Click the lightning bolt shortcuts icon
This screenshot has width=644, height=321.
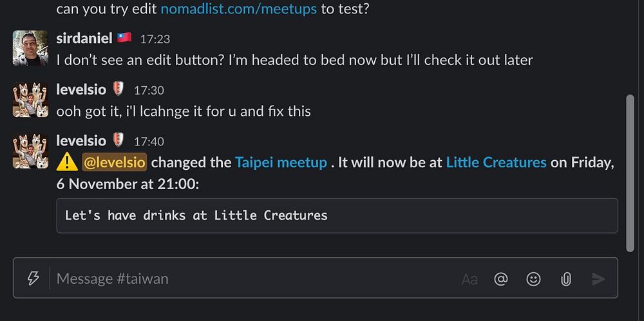[33, 279]
